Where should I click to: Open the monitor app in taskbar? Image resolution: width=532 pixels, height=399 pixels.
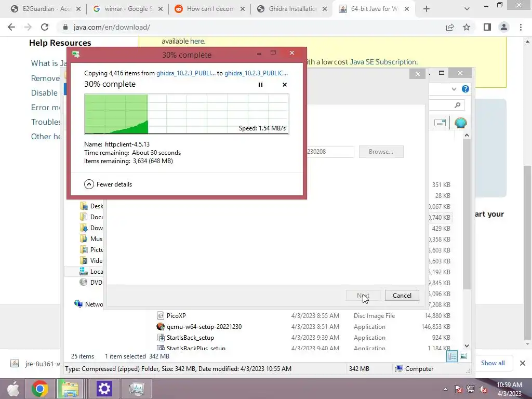(137, 389)
